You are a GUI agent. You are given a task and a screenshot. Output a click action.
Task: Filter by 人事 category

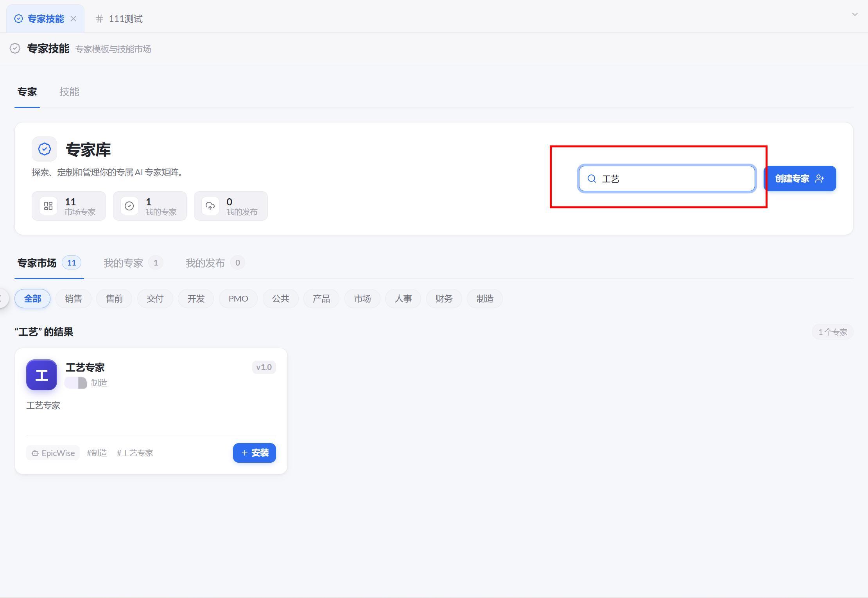click(403, 299)
